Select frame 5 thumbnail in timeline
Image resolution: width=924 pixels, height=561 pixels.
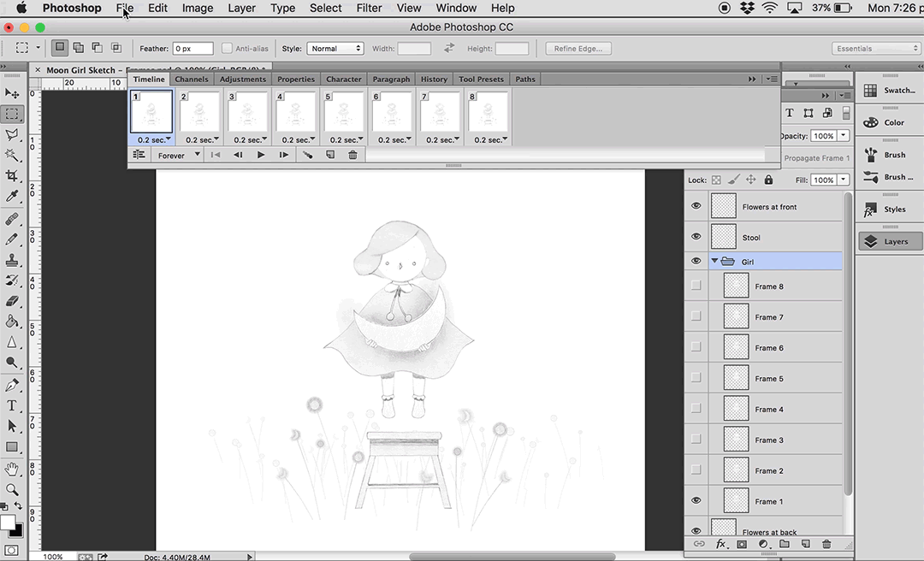343,111
